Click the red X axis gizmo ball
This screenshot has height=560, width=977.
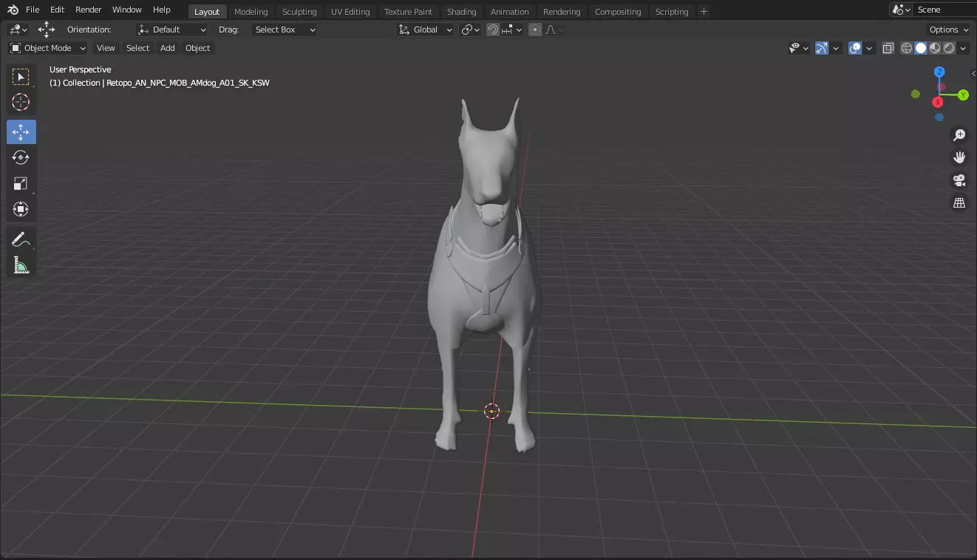click(x=938, y=102)
